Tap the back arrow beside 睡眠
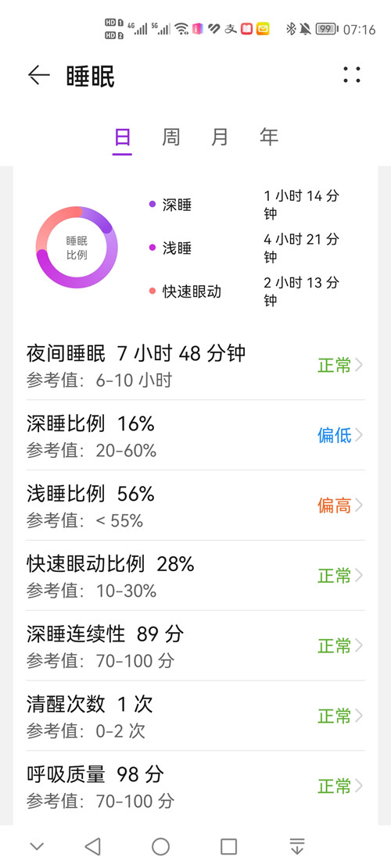This screenshot has width=391, height=868. 39,75
